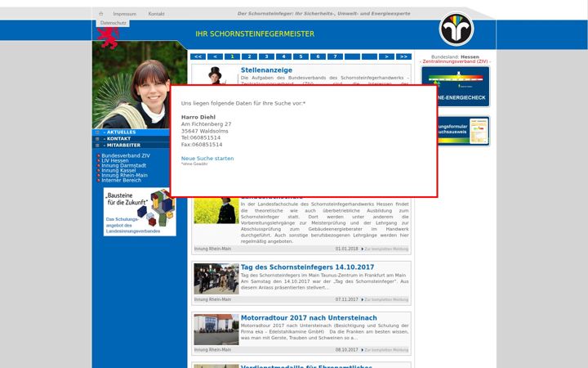The image size is (588, 368).
Task: Open Kontakt in the top navigation
Action: pos(156,14)
